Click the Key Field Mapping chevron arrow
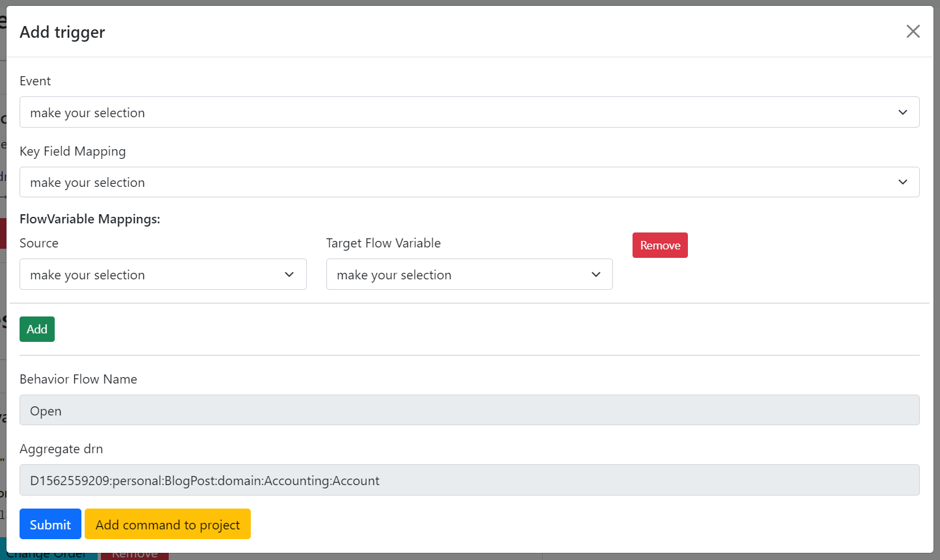 (903, 182)
